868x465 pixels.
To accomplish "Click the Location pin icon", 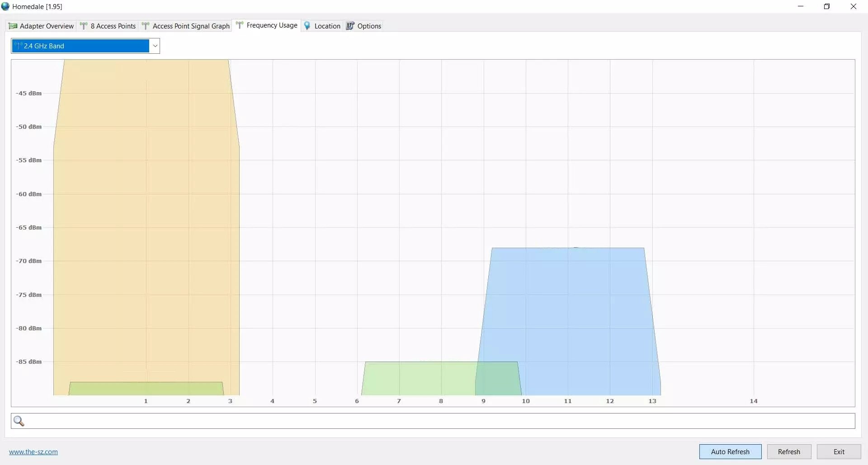I will tap(307, 26).
